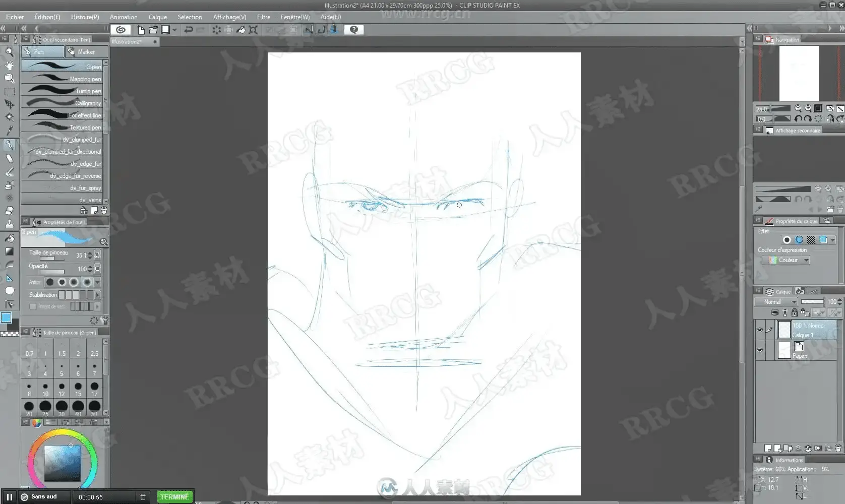Open Couleur expression color dropdown
Screen dimensions: 845x504
[785, 260]
